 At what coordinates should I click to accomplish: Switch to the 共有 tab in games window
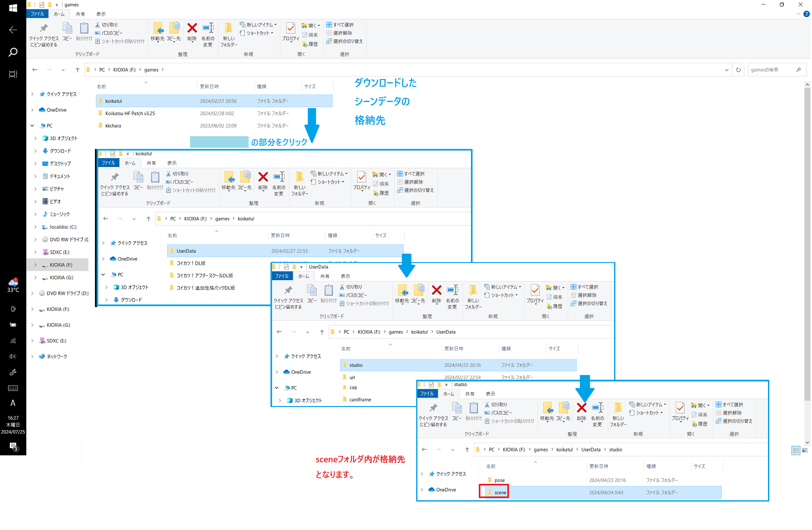80,14
